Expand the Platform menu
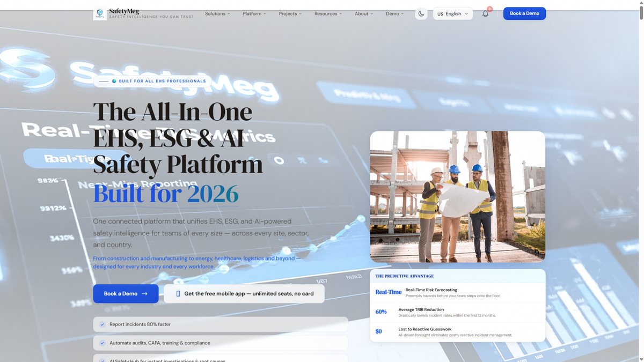This screenshot has height=362, width=644. pos(254,13)
